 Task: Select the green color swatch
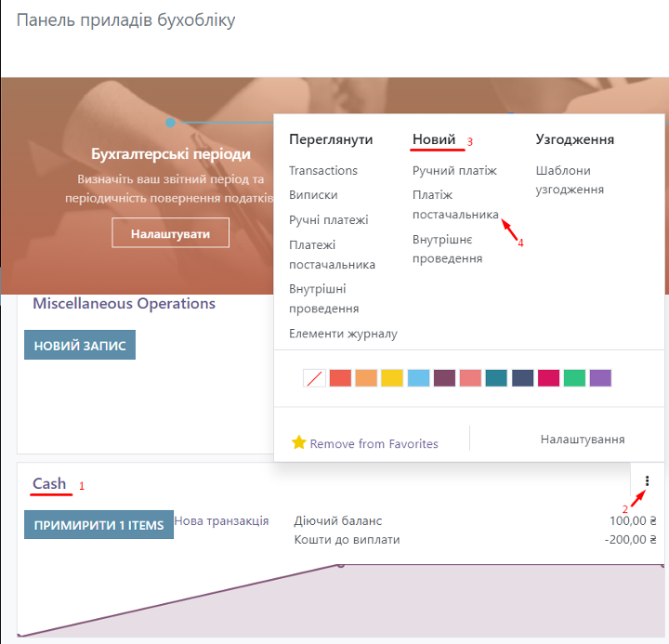pyautogui.click(x=574, y=378)
